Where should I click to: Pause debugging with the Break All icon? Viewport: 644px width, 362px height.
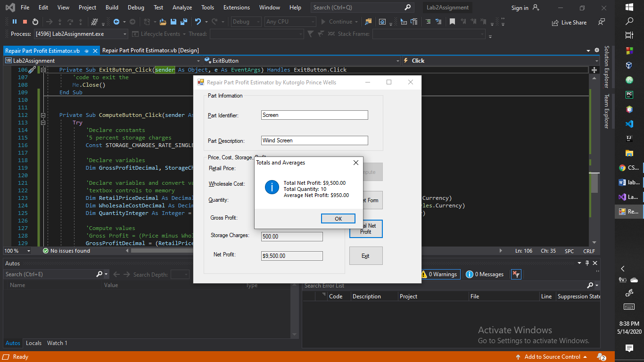[x=15, y=22]
